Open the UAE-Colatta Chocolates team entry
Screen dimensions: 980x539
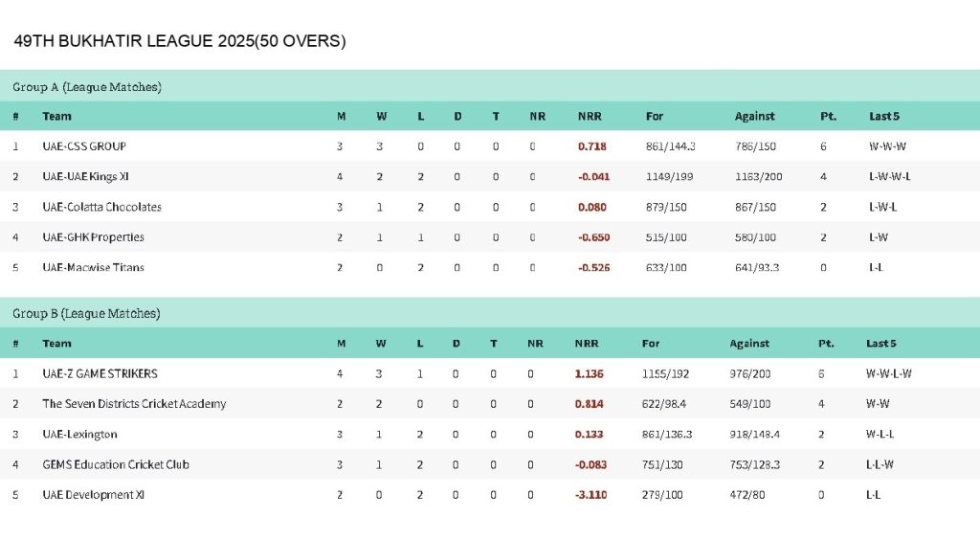coord(101,207)
